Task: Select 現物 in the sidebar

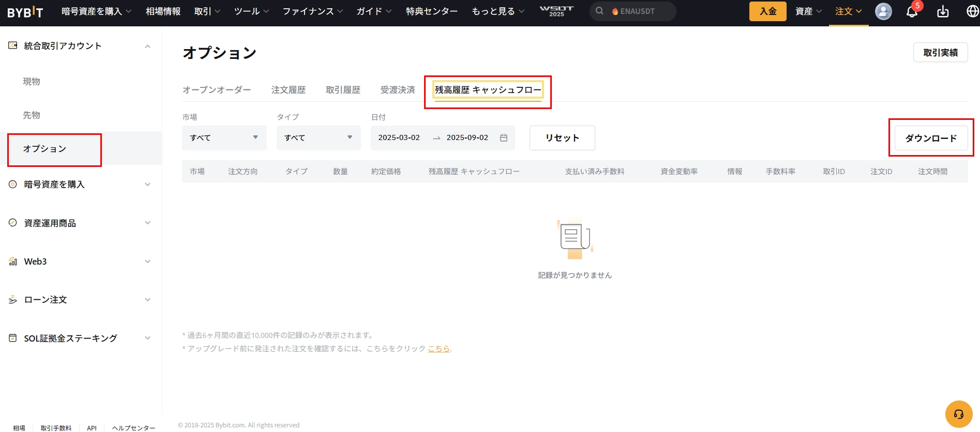Action: click(x=32, y=82)
